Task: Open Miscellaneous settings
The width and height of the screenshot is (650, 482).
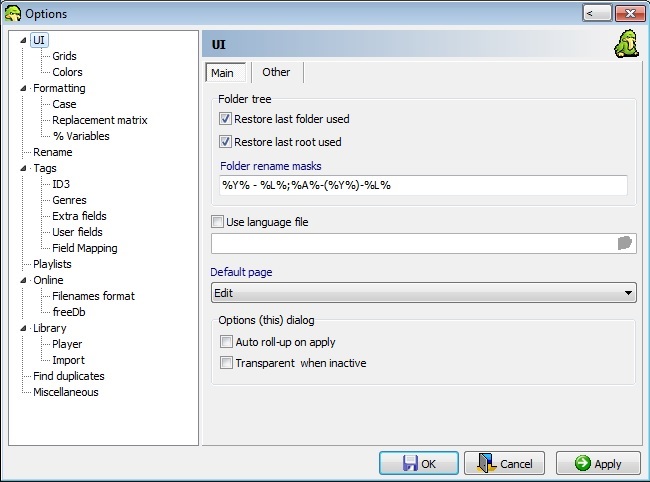Action: point(66,392)
